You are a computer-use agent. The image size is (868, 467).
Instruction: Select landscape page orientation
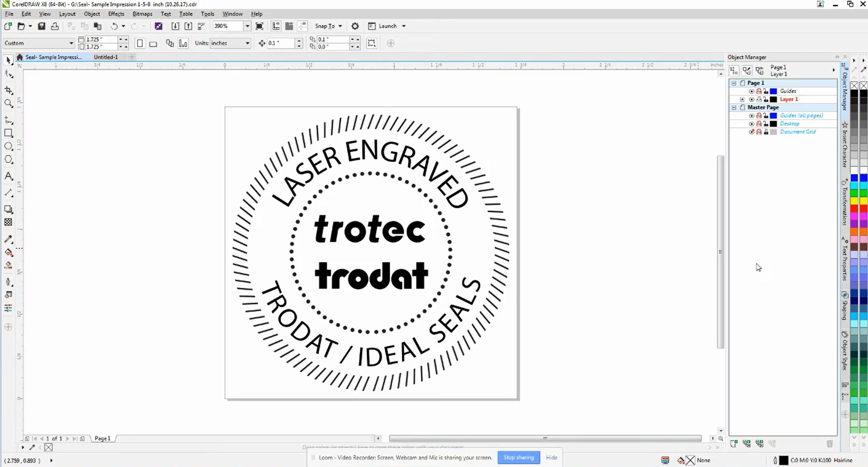pyautogui.click(x=153, y=43)
